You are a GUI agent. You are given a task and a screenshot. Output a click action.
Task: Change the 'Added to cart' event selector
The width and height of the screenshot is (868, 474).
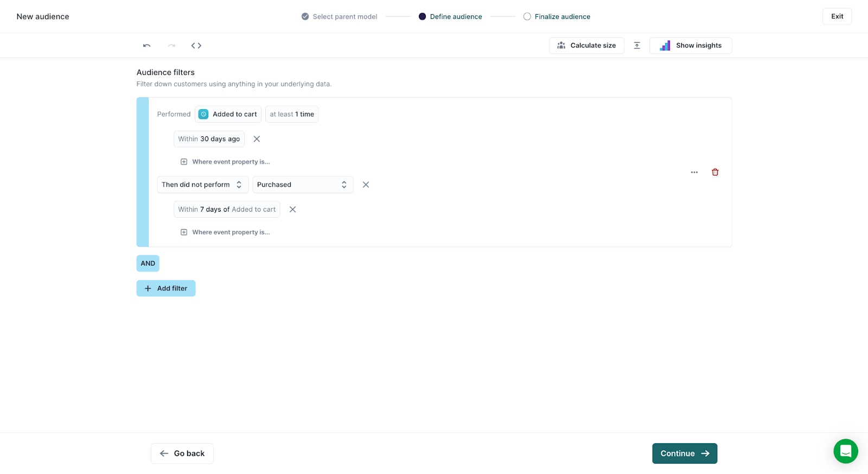click(x=228, y=114)
